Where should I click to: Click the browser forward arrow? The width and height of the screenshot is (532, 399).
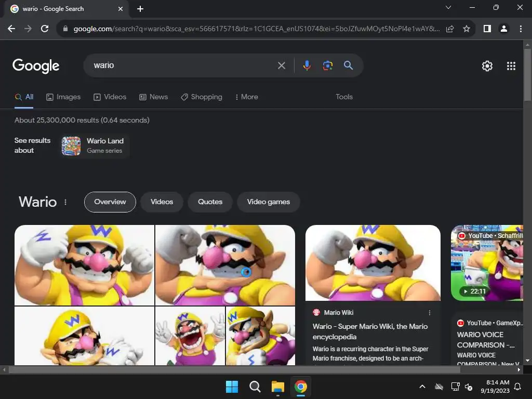28,29
